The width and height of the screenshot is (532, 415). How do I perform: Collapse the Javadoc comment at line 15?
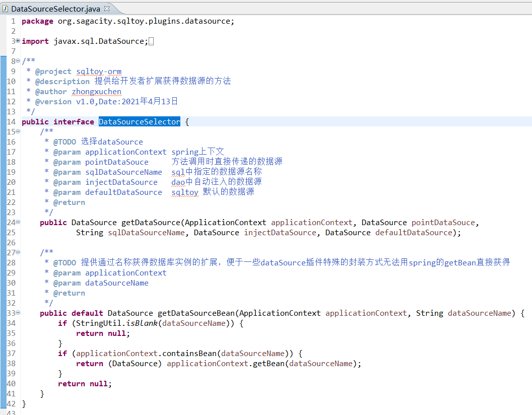click(18, 131)
